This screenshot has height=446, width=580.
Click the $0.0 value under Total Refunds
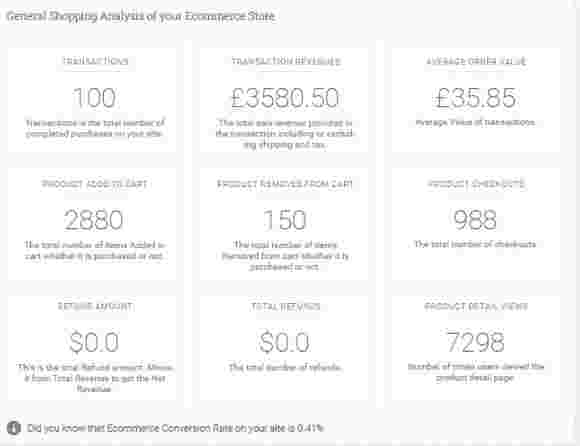tap(284, 342)
